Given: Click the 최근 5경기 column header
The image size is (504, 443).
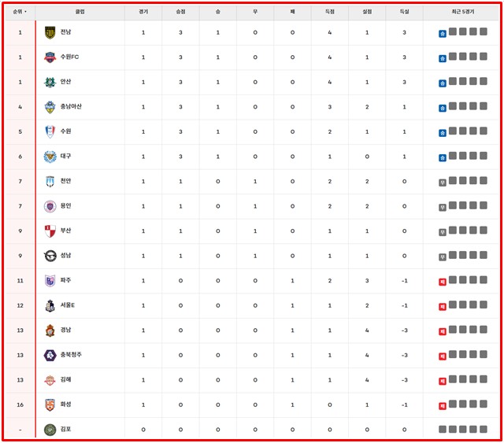Looking at the screenshot, I should click(x=461, y=13).
